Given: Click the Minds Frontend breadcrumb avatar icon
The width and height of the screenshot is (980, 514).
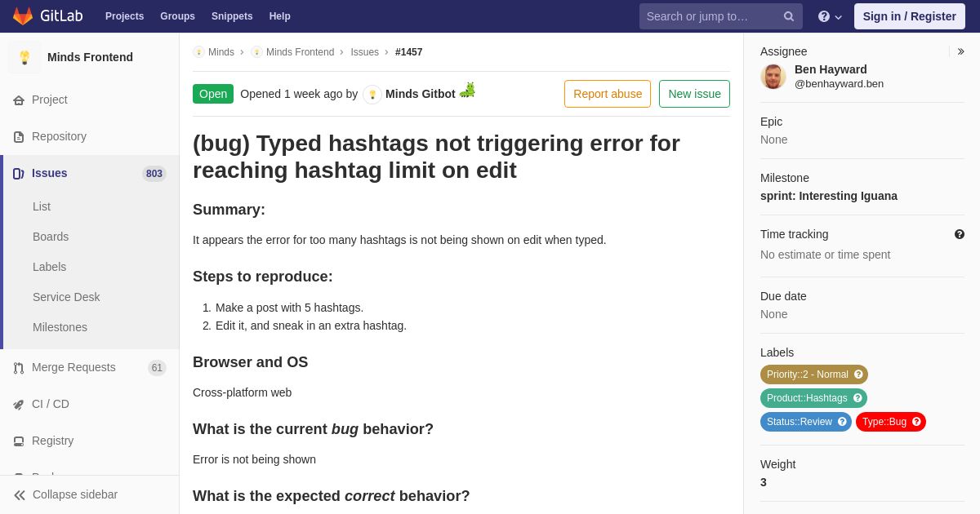Looking at the screenshot, I should 256,52.
